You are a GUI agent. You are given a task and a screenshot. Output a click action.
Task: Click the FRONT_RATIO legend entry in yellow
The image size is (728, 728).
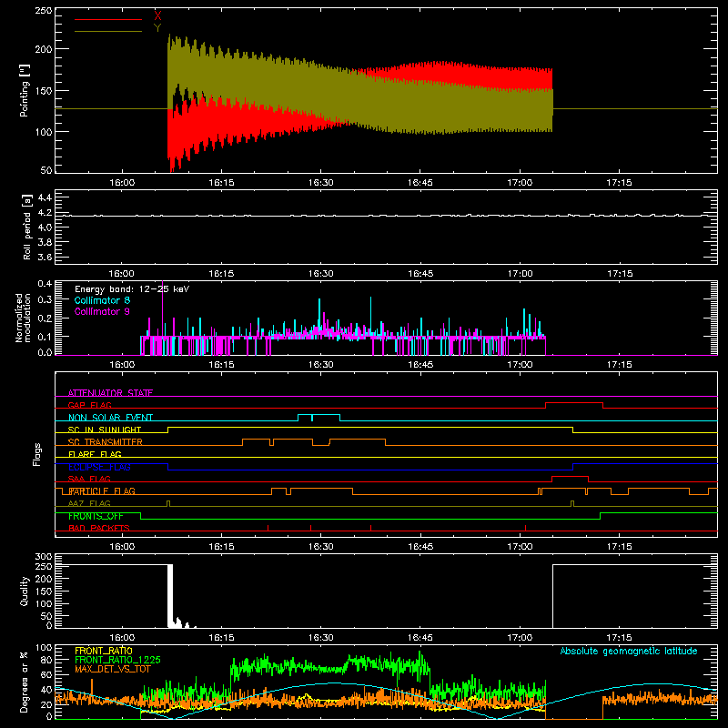point(104,651)
